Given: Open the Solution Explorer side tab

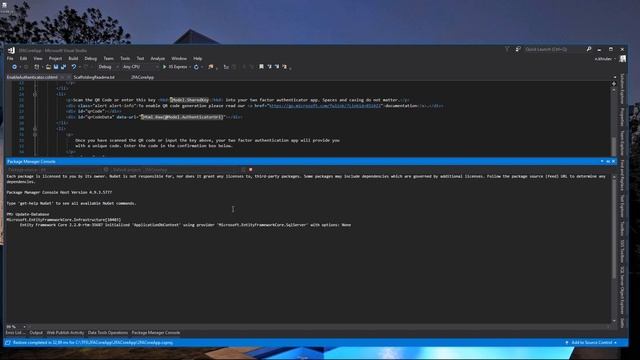Looking at the screenshot, I should pyautogui.click(x=622, y=89).
